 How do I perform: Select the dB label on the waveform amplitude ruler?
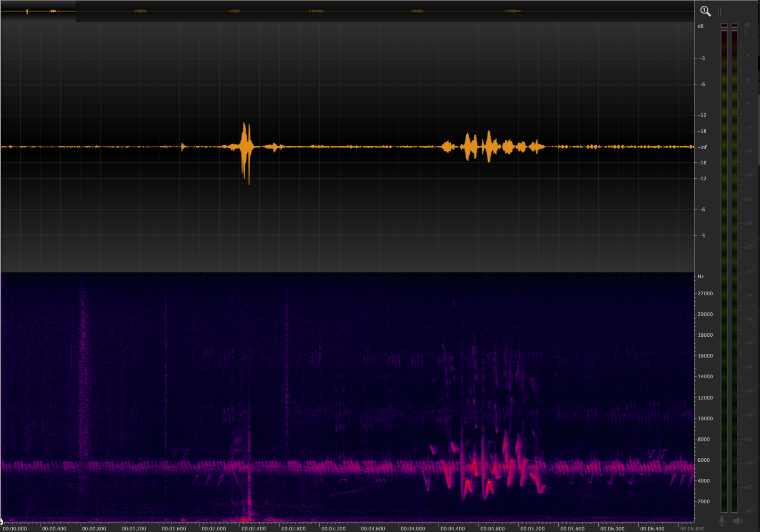[701, 24]
